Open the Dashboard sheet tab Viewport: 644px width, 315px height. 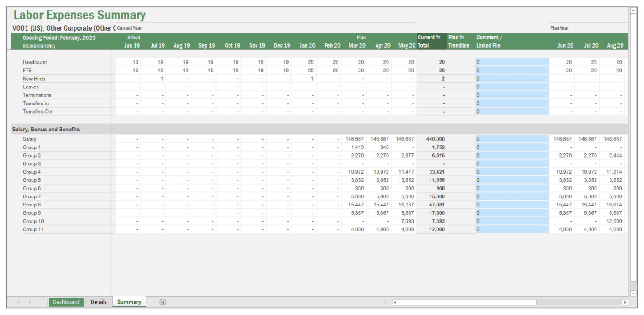click(66, 302)
